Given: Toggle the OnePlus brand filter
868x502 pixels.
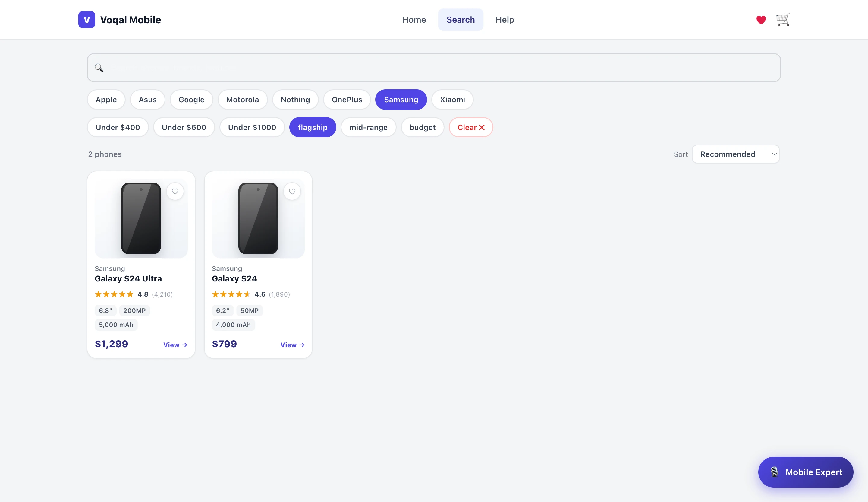Looking at the screenshot, I should pos(347,100).
